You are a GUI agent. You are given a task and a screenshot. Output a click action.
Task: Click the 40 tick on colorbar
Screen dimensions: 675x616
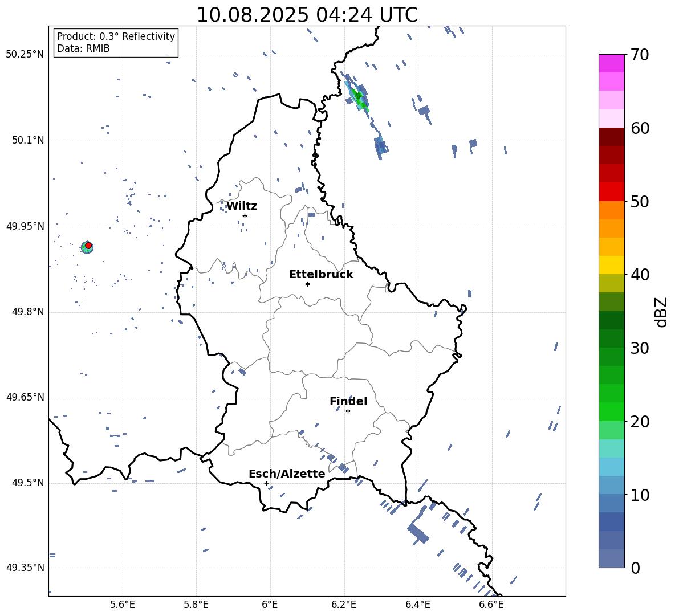click(x=640, y=275)
